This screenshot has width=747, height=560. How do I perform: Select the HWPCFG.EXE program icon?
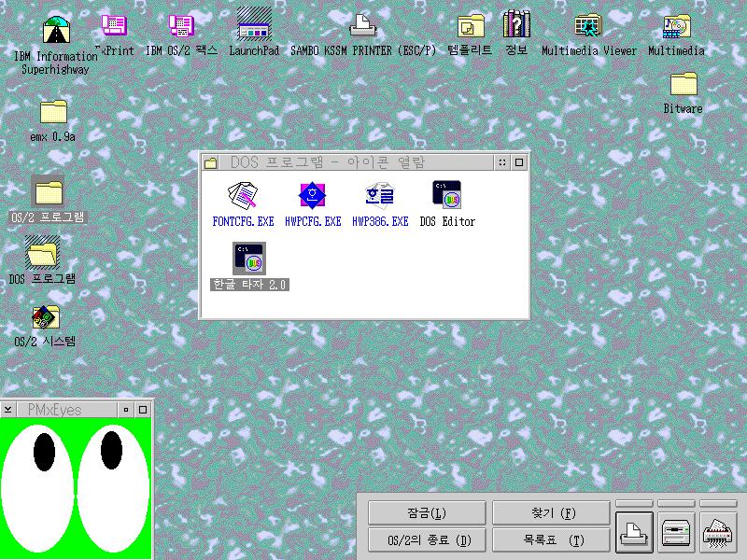point(313,195)
